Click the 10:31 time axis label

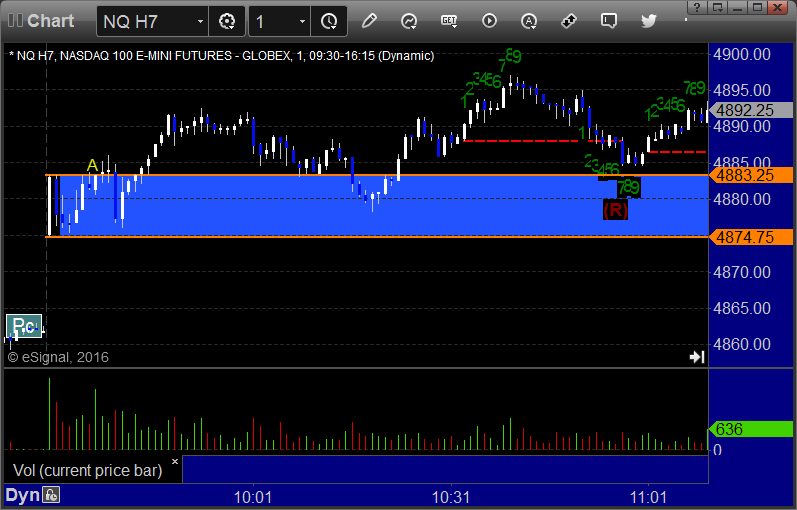450,497
